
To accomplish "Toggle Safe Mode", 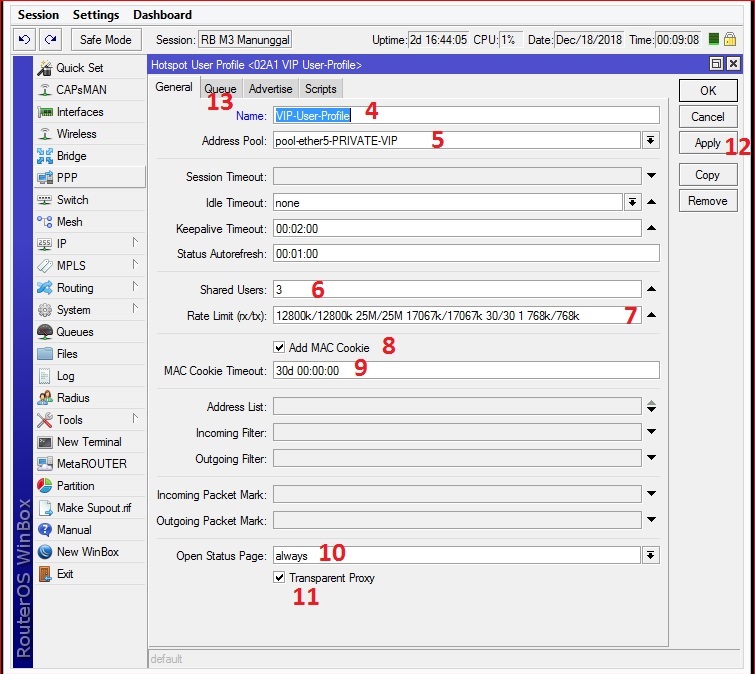I will point(106,39).
